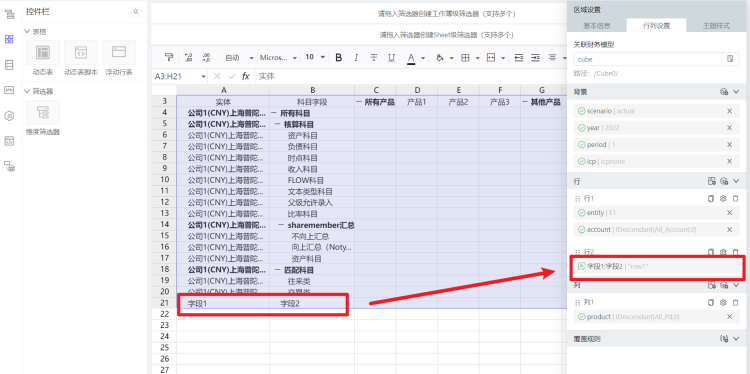Open 行1 settings gear icon

tap(723, 198)
